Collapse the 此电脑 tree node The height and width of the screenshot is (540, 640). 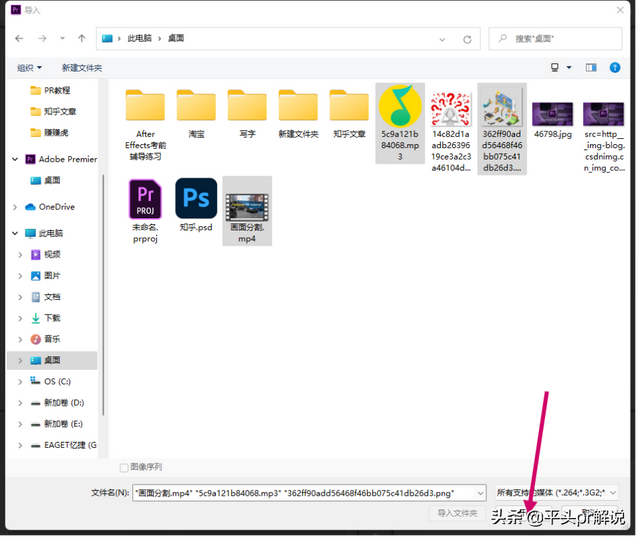coord(15,233)
